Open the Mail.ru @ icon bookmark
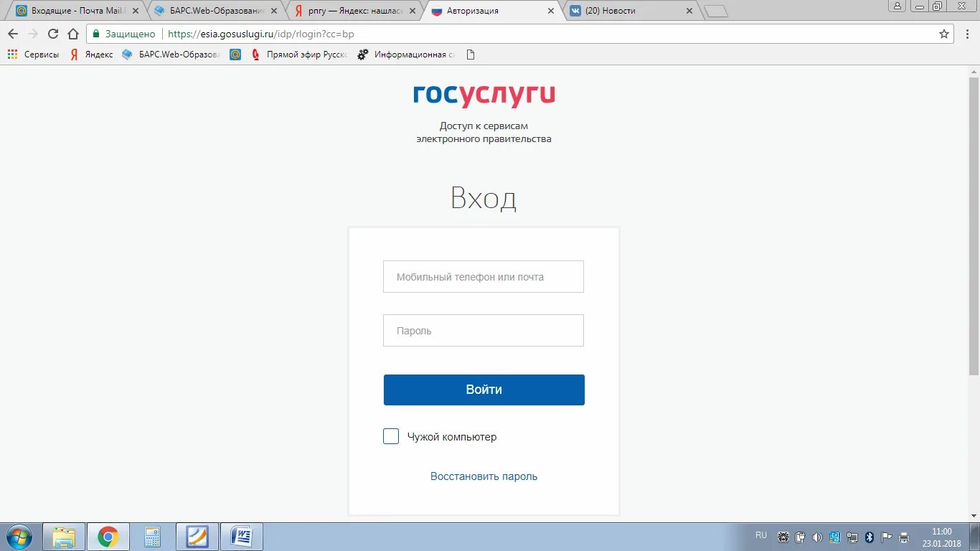This screenshot has height=551, width=980. pyautogui.click(x=235, y=55)
